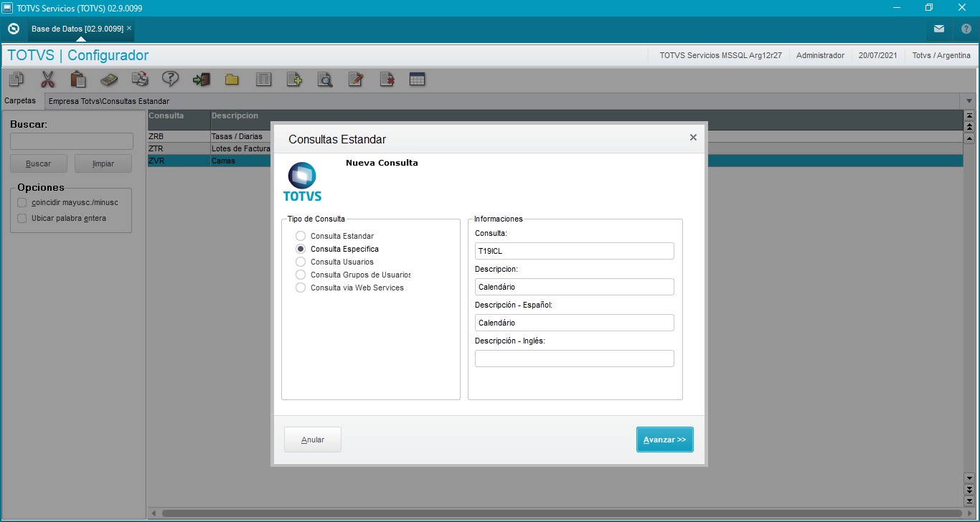Viewport: 980px width, 522px height.
Task: Restore the application window from title bar
Action: click(x=929, y=7)
